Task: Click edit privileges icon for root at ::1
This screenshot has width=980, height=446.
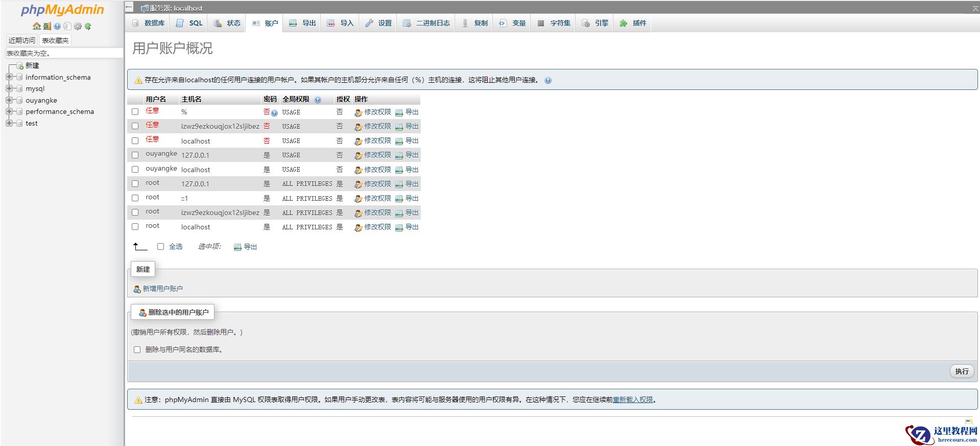Action: [x=358, y=198]
